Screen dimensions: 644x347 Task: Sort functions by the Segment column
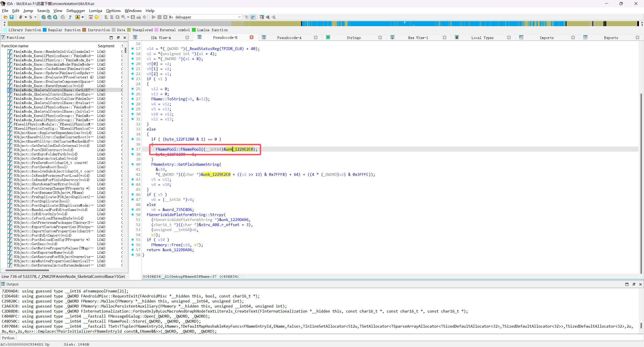click(108, 46)
